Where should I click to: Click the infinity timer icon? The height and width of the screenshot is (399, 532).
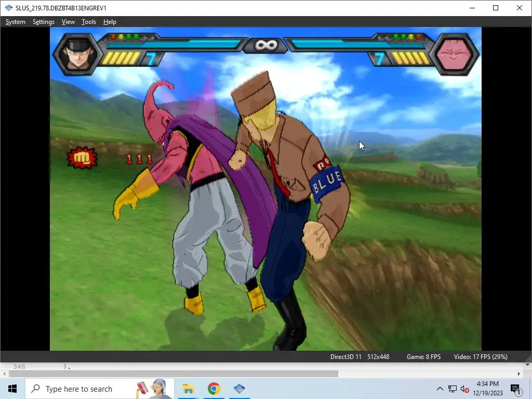point(265,45)
